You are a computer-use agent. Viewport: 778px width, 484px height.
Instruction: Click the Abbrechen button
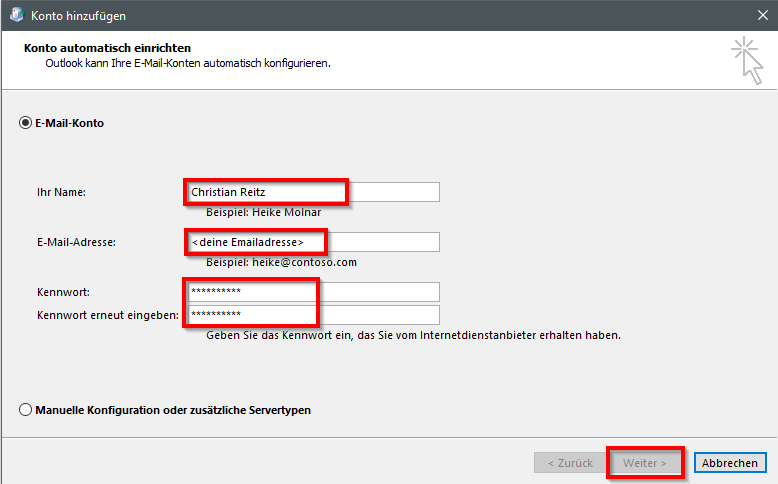pos(729,463)
